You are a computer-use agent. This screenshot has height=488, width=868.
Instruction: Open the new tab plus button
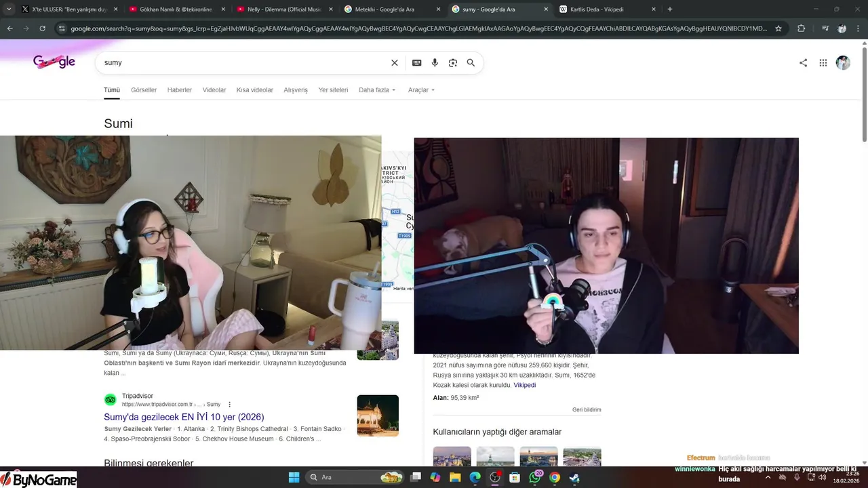(x=670, y=9)
